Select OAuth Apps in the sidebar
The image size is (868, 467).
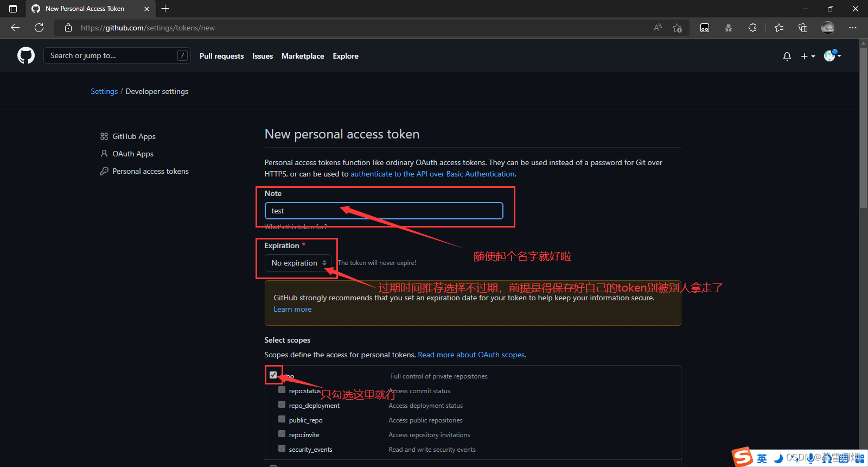[x=133, y=154]
